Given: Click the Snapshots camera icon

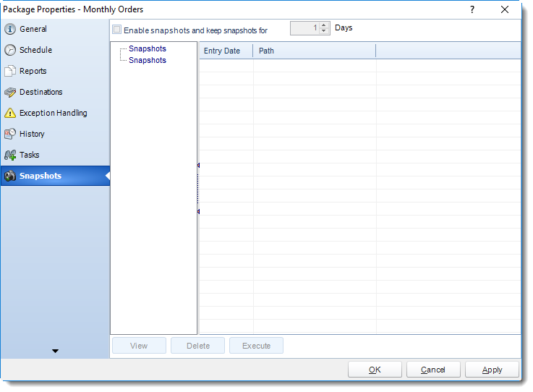Looking at the screenshot, I should click(10, 176).
